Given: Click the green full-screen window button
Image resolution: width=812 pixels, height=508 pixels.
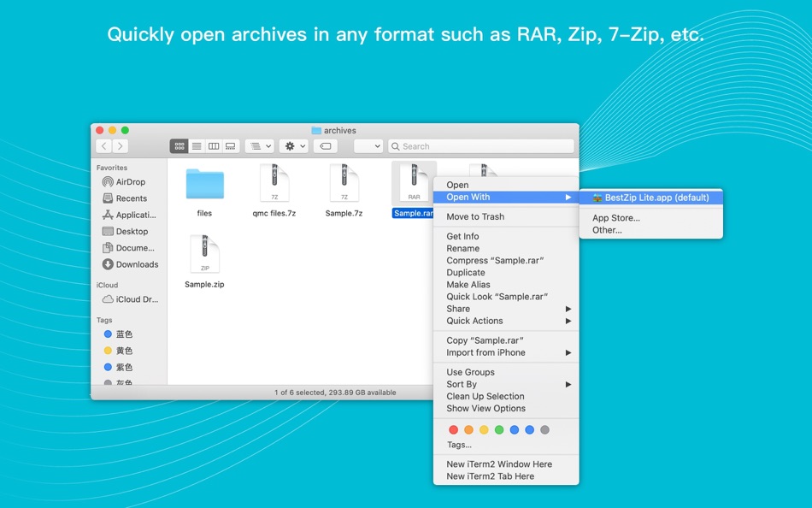Looking at the screenshot, I should pos(125,131).
